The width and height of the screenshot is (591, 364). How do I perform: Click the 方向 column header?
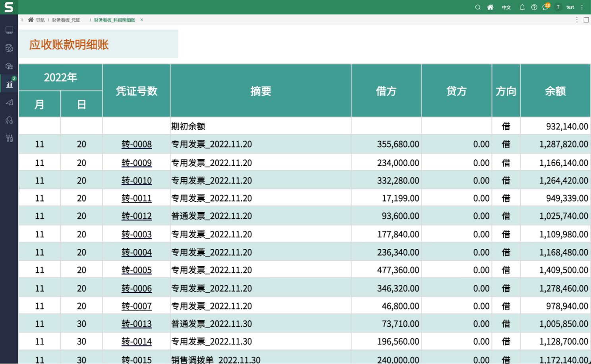pyautogui.click(x=506, y=91)
